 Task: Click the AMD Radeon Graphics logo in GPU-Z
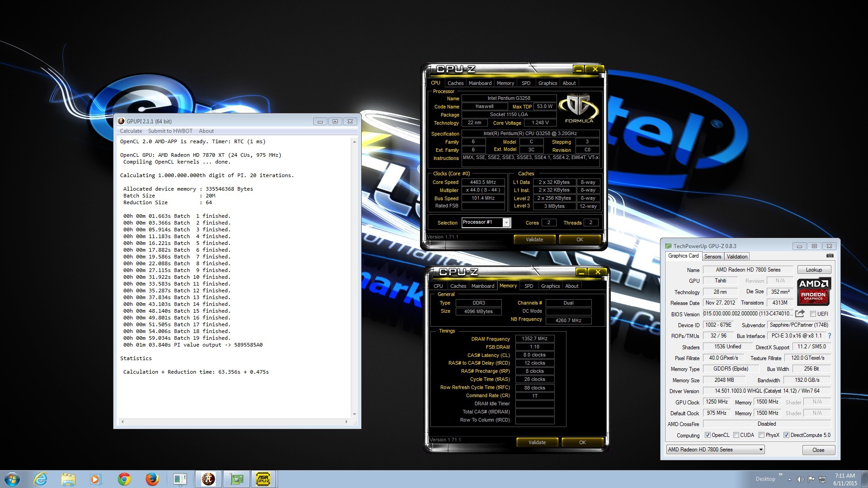click(813, 291)
